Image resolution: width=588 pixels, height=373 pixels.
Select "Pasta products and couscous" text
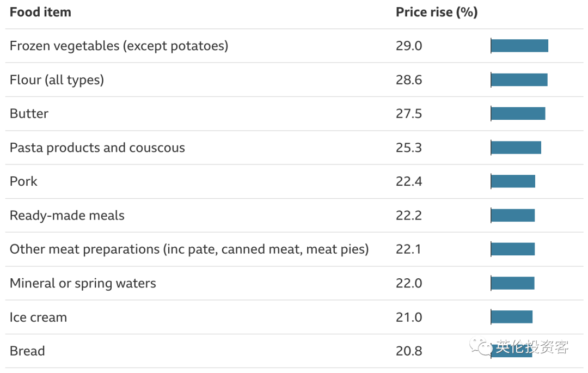(97, 148)
